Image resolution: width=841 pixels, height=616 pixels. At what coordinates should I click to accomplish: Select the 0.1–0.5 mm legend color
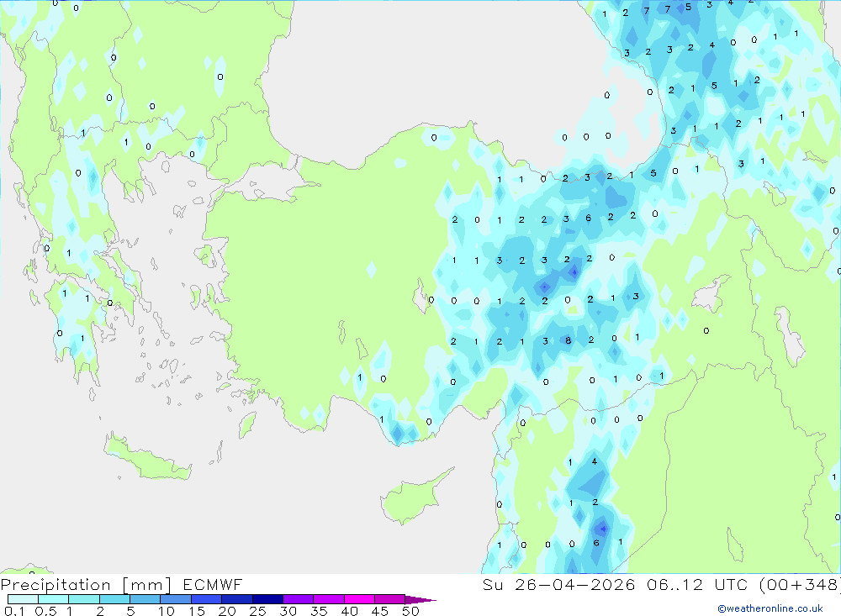pos(23,599)
